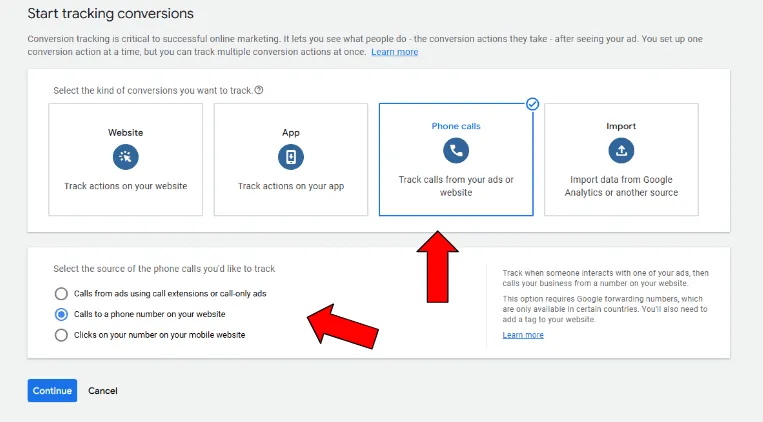Click 'Track actions on your app' text

(x=291, y=186)
